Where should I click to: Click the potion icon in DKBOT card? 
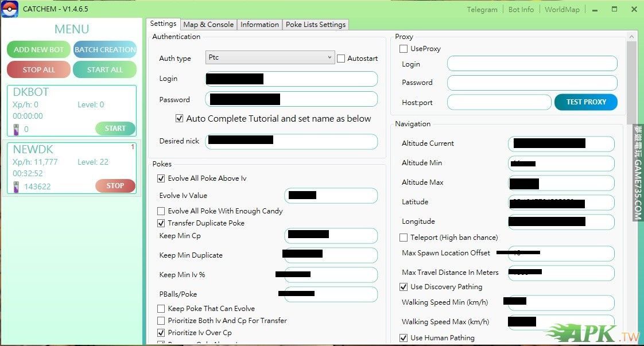(16, 129)
